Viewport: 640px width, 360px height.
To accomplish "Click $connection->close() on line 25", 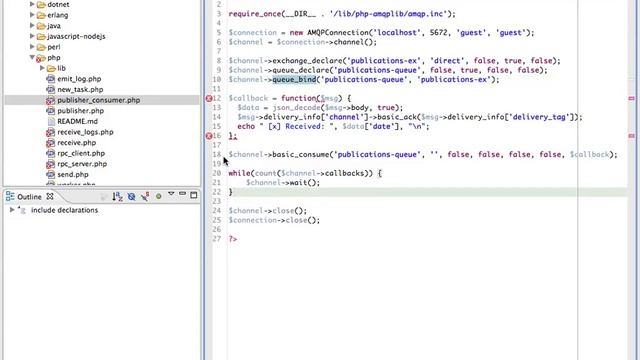I will click(x=274, y=220).
